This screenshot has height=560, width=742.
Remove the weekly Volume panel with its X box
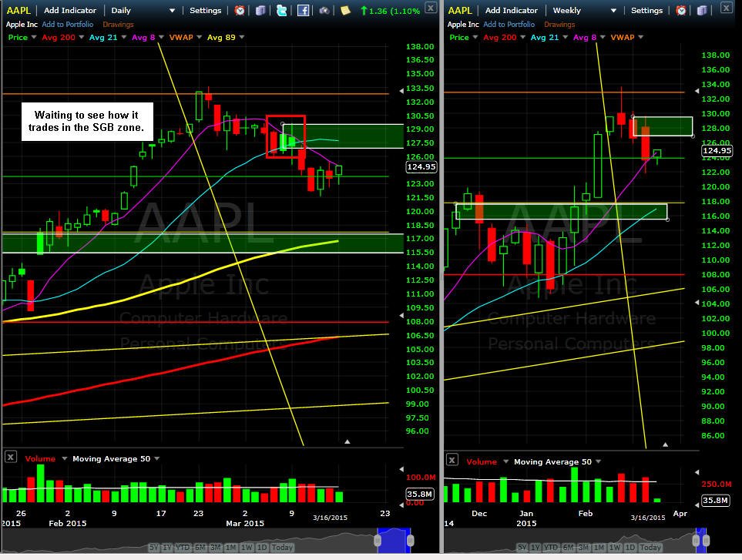(452, 460)
